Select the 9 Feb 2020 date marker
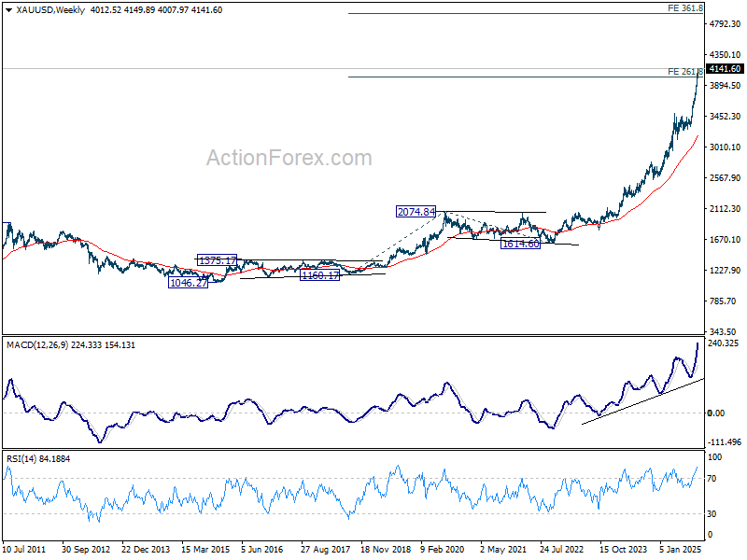 pos(443,551)
